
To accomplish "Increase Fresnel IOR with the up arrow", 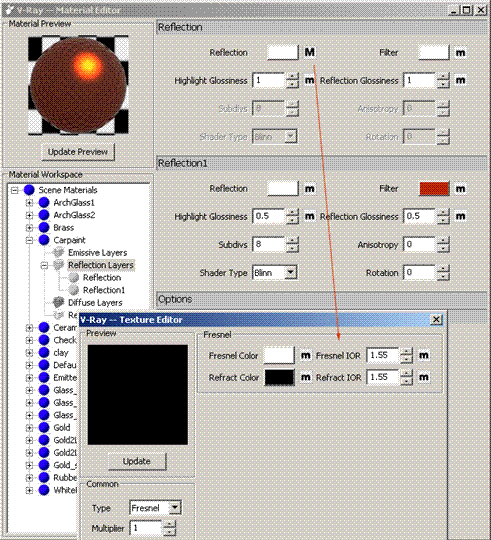I will (407, 352).
